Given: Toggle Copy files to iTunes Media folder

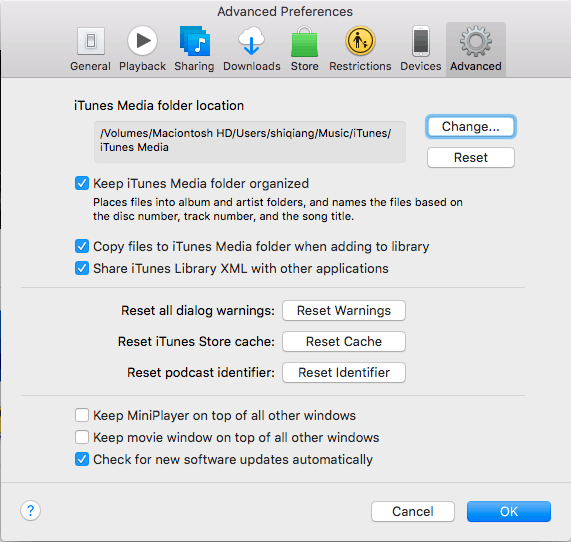Looking at the screenshot, I should click(82, 246).
